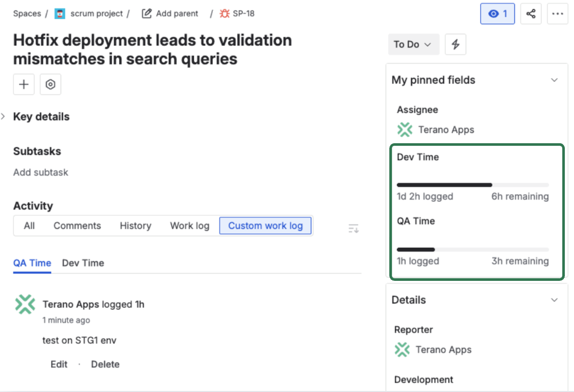
Task: Collapse the My pinned fields section
Action: 555,80
